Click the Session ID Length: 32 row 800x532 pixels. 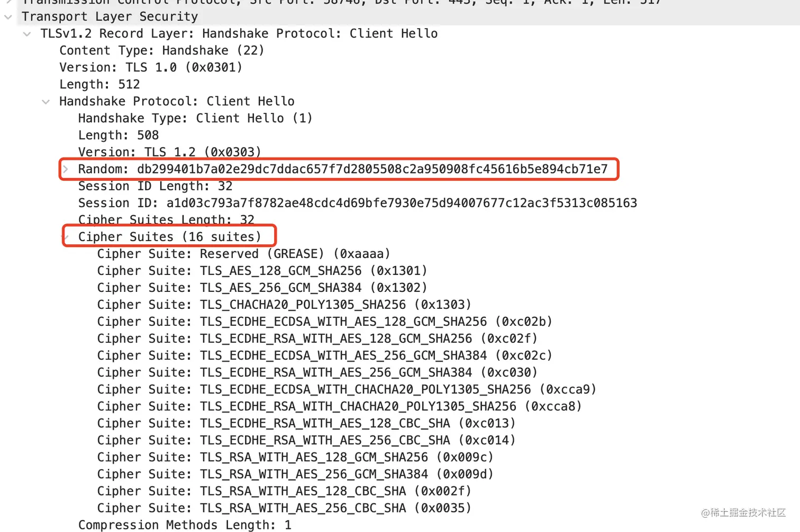click(x=155, y=186)
